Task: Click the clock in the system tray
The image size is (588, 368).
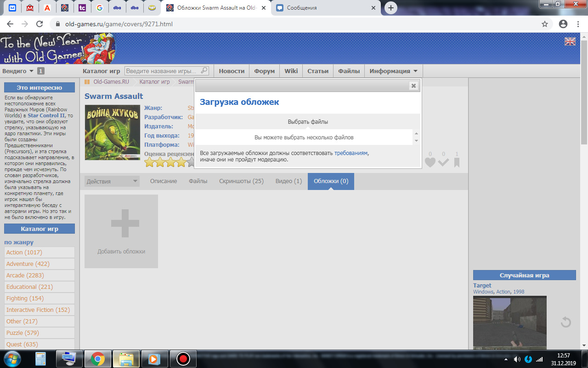Action: (563, 359)
